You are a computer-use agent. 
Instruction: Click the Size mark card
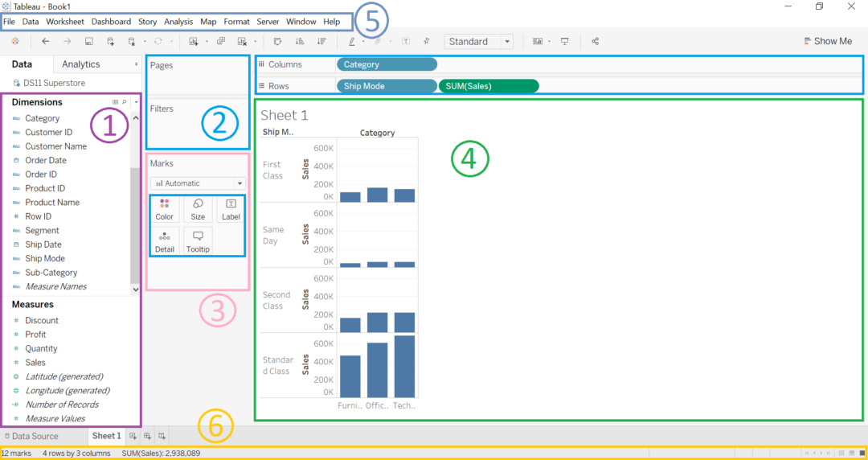(198, 210)
